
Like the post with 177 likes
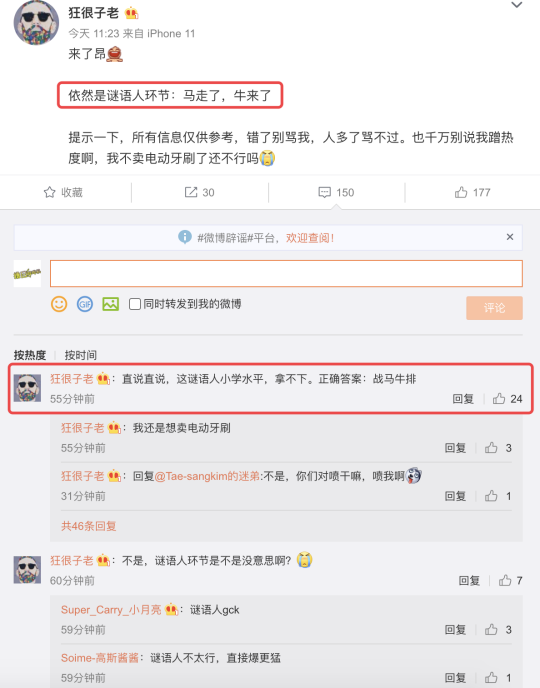point(472,192)
